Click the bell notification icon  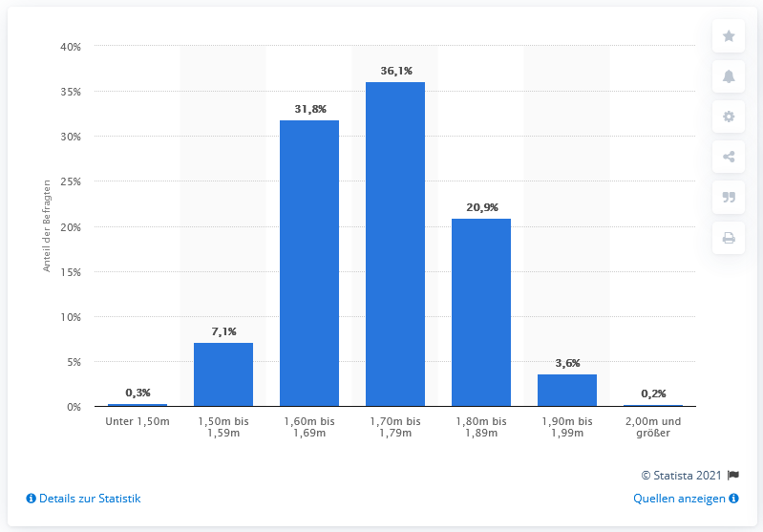tap(729, 76)
